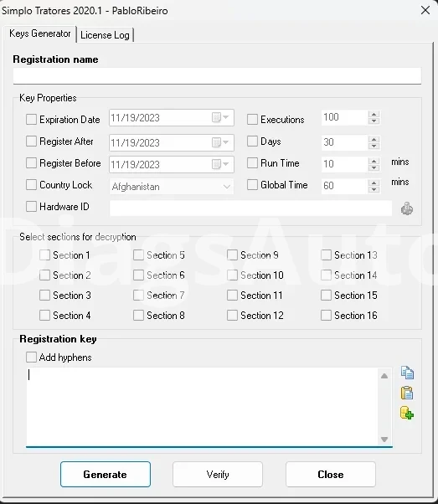Click registration key scrollbar down arrow
Viewport: 438px width, 504px height.
click(x=384, y=439)
